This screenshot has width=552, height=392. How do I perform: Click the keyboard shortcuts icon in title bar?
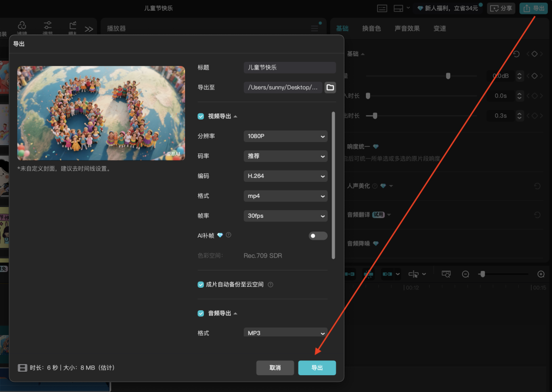pos(382,8)
